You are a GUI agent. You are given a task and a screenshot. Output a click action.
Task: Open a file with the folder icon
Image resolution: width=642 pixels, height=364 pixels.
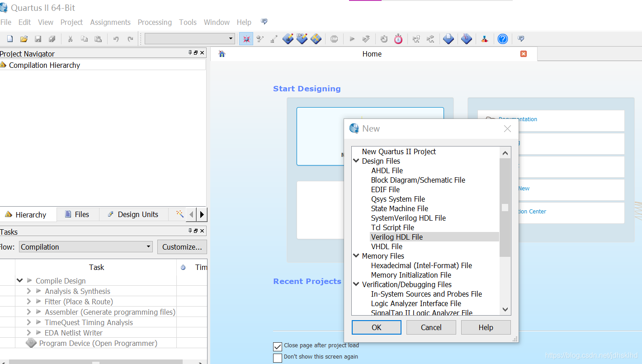pyautogui.click(x=24, y=39)
